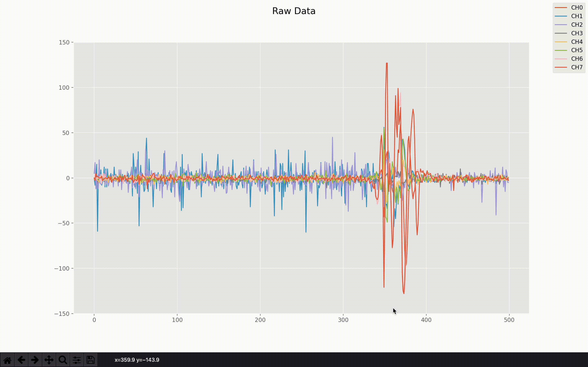Go forward to the next view
Image resolution: width=588 pixels, height=367 pixels.
click(x=35, y=360)
